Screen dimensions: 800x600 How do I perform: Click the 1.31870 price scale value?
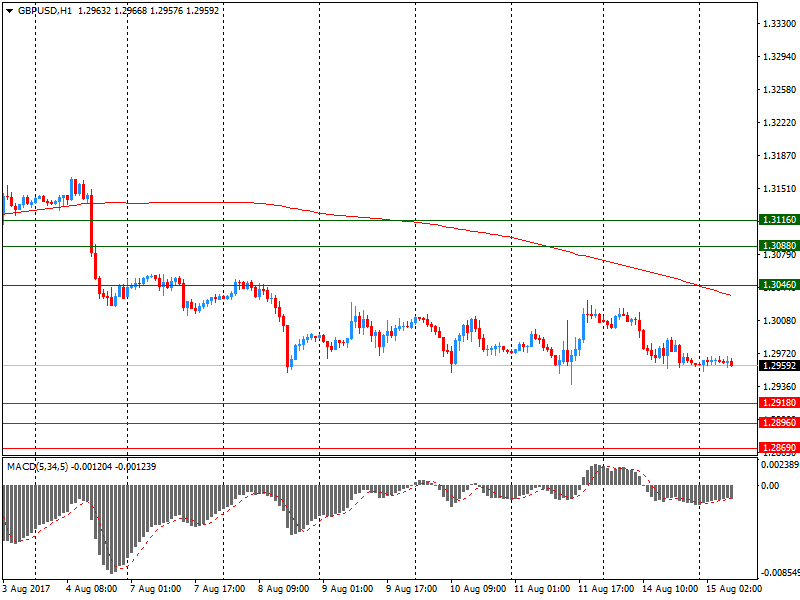coord(780,156)
